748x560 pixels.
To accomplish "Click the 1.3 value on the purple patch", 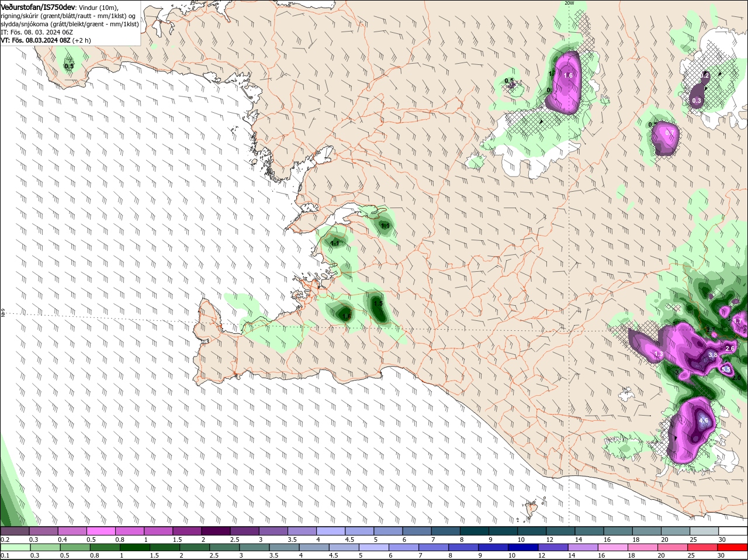I will (659, 354).
